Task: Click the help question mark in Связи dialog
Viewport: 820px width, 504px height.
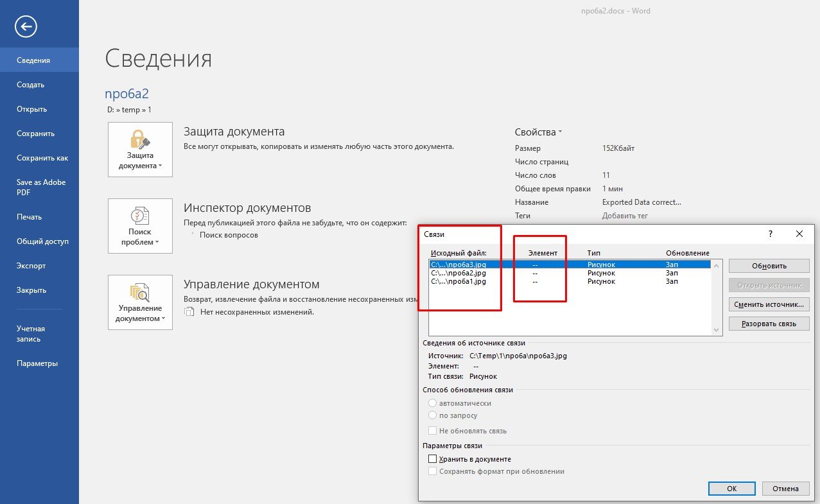Action: coord(771,234)
